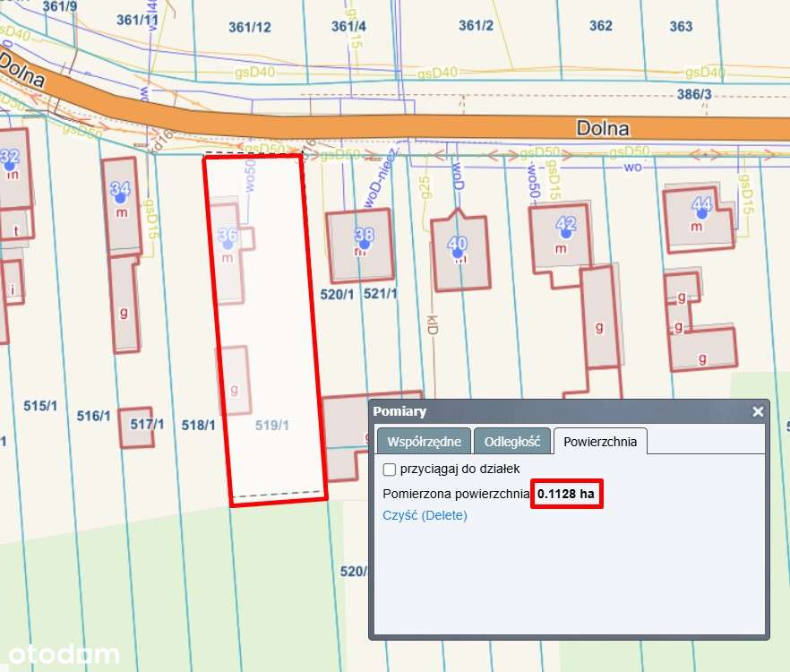This screenshot has height=672, width=790.
Task: Click the Dolna street name label on the right
Action: tap(603, 128)
